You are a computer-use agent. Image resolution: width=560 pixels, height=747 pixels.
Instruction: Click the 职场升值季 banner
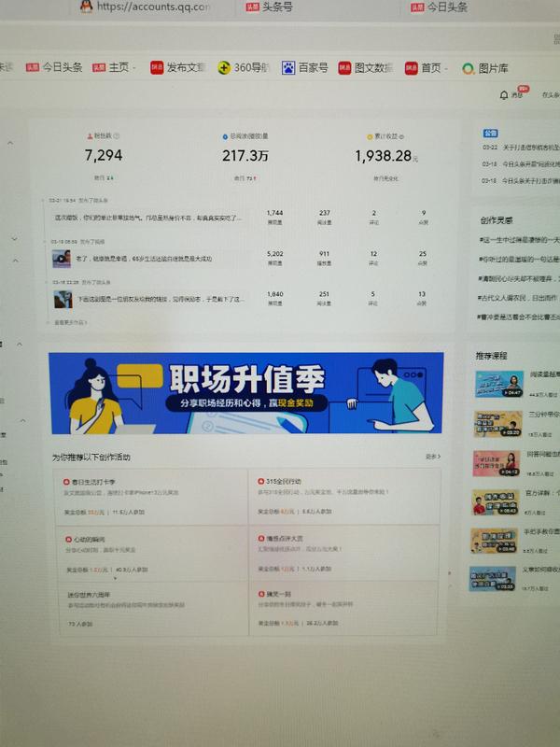pyautogui.click(x=245, y=393)
